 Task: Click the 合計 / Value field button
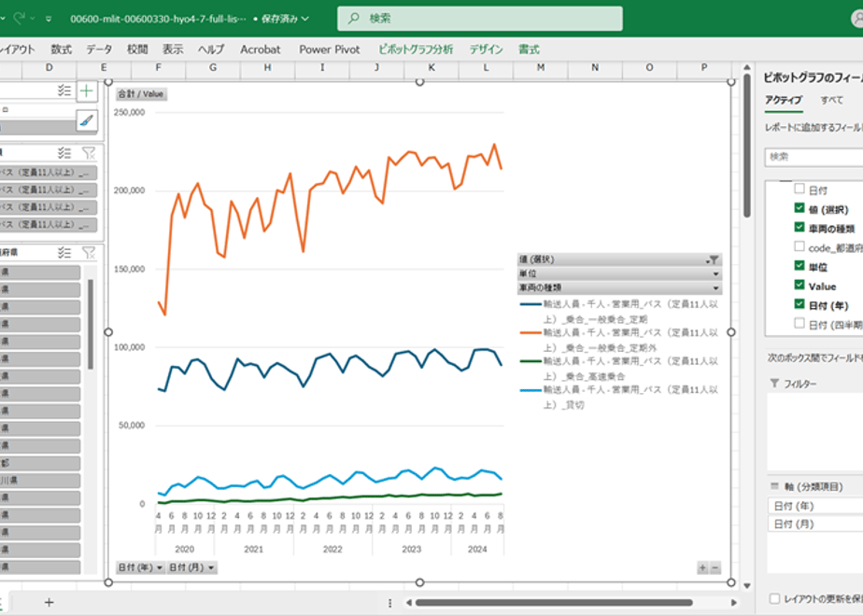click(x=141, y=94)
